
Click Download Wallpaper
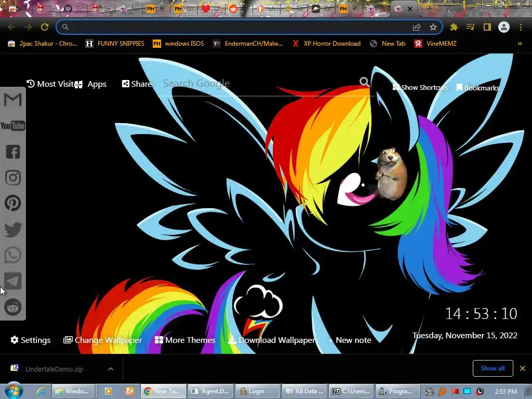tap(271, 340)
